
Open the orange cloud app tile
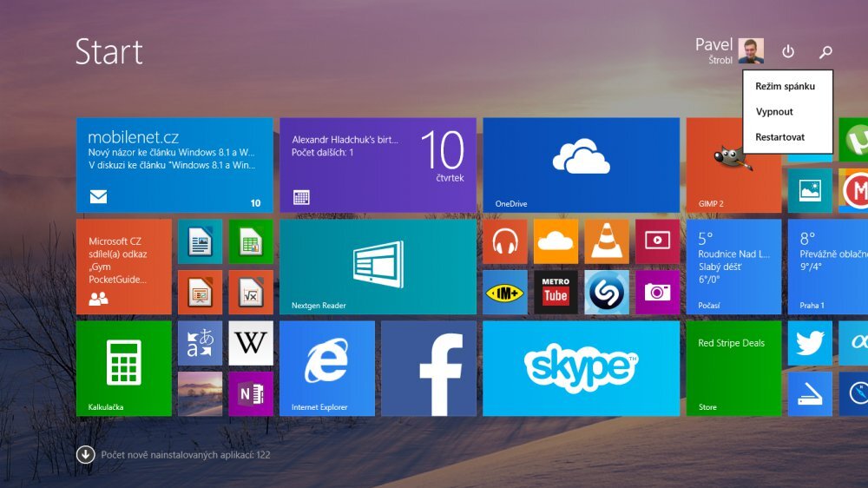tap(556, 241)
